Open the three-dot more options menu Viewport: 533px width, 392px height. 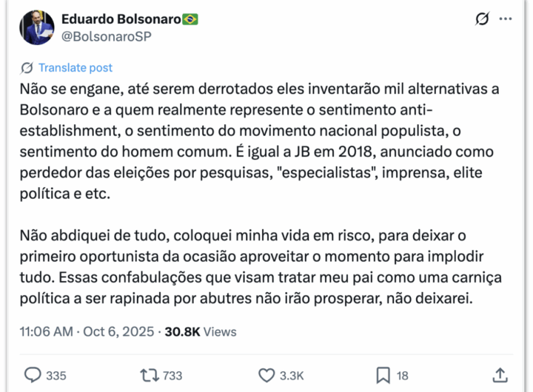(506, 20)
